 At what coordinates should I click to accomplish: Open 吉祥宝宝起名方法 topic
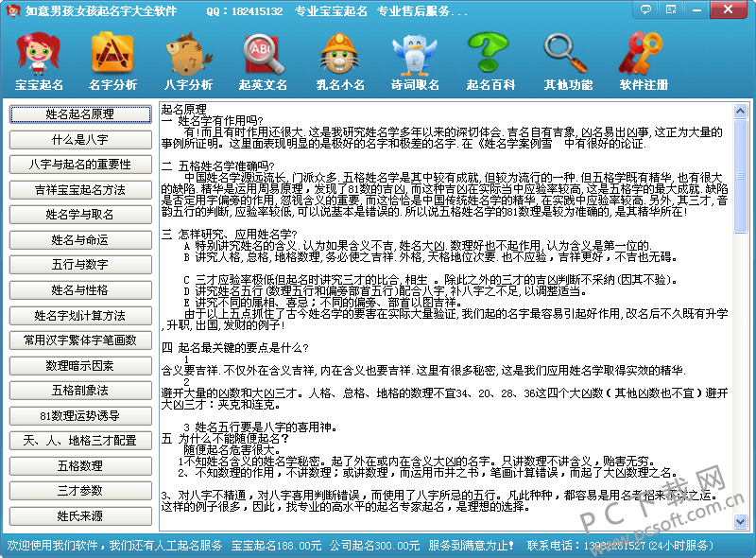tap(80, 190)
